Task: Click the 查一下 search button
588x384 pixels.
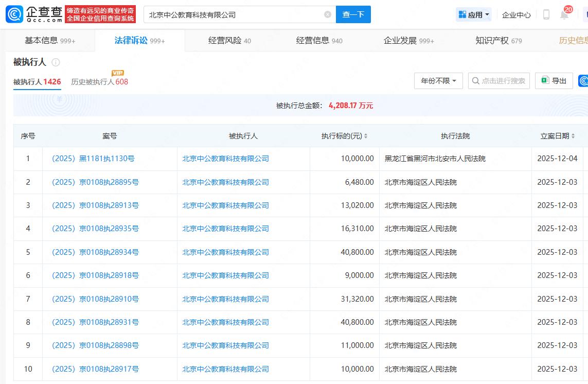Action: 353,14
